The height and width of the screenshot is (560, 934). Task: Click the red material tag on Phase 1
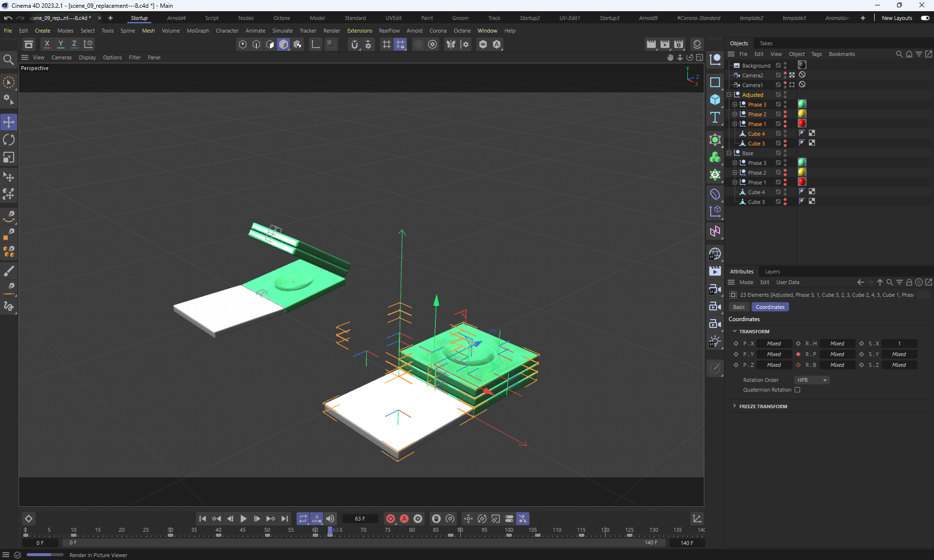point(802,124)
